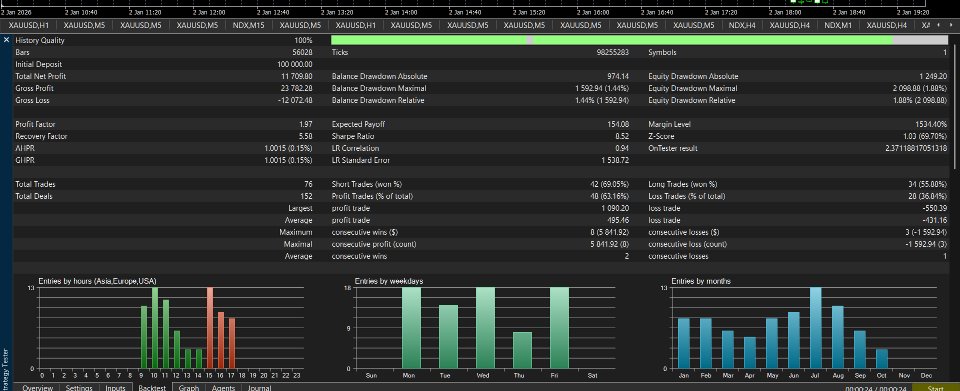Click the green History Quality bar
The width and height of the screenshot is (960, 391).
coord(639,40)
